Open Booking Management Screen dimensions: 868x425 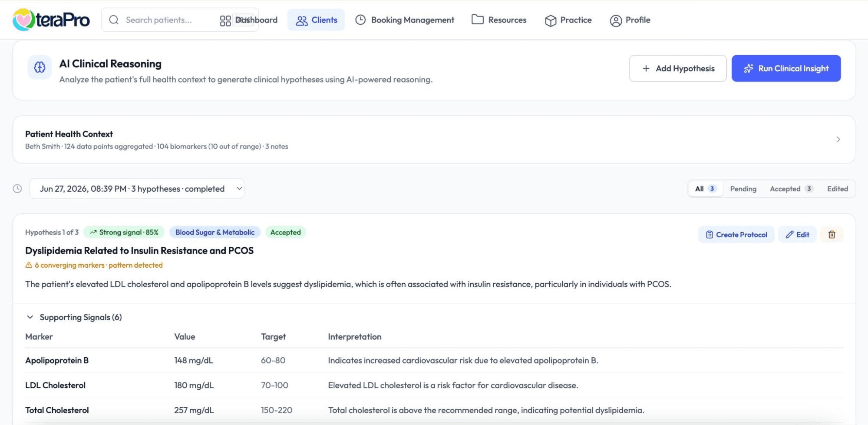405,20
